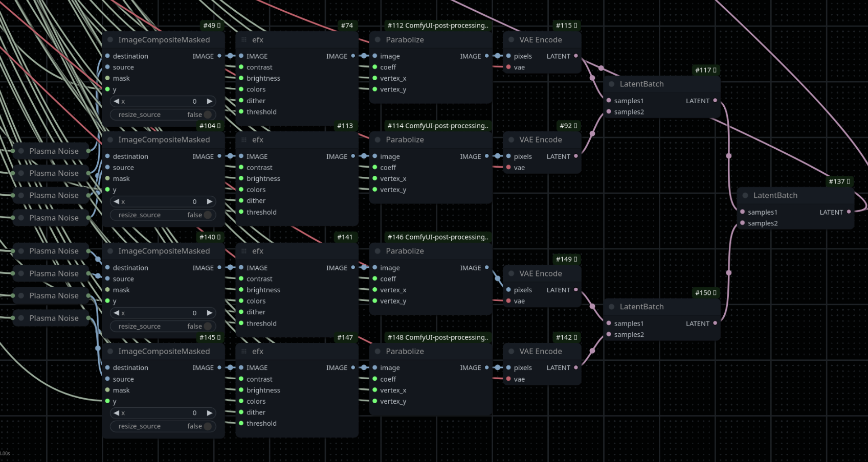Click the #114 ComfyUI-post-processing badge
This screenshot has width=868, height=462.
[438, 126]
